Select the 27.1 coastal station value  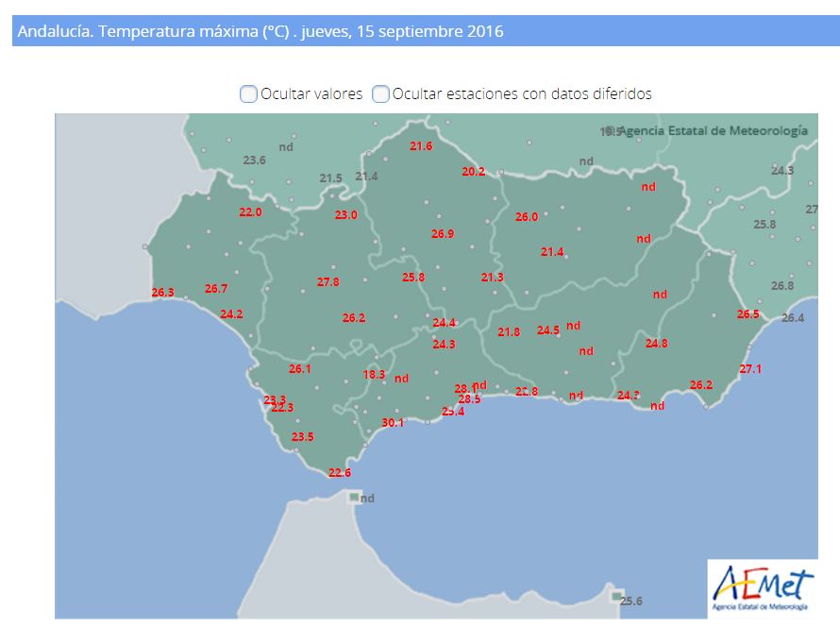tap(750, 369)
